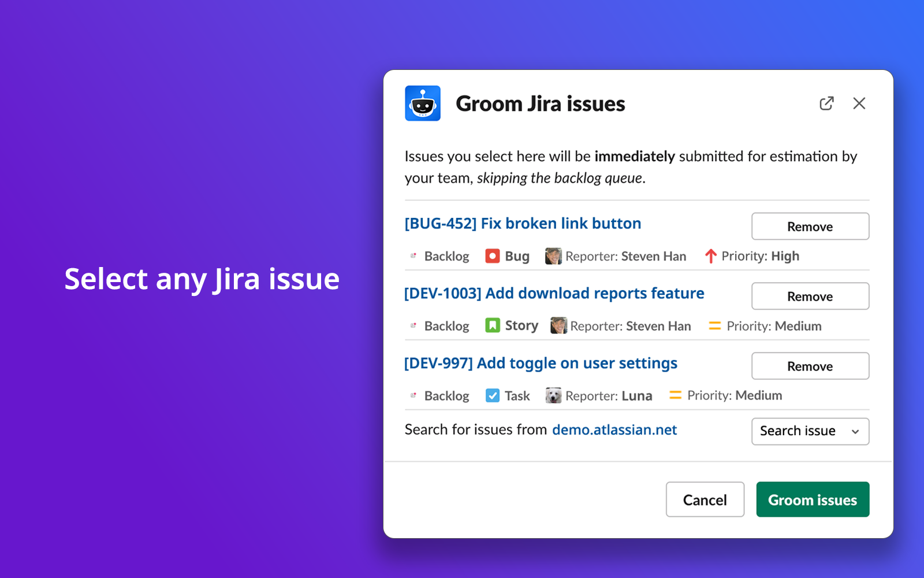The width and height of the screenshot is (924, 578).
Task: Click the green Groom issues button
Action: point(813,499)
